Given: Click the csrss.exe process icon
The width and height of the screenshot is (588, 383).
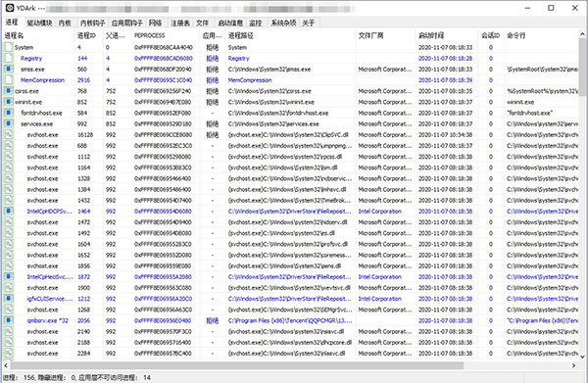Looking at the screenshot, I should [x=9, y=91].
